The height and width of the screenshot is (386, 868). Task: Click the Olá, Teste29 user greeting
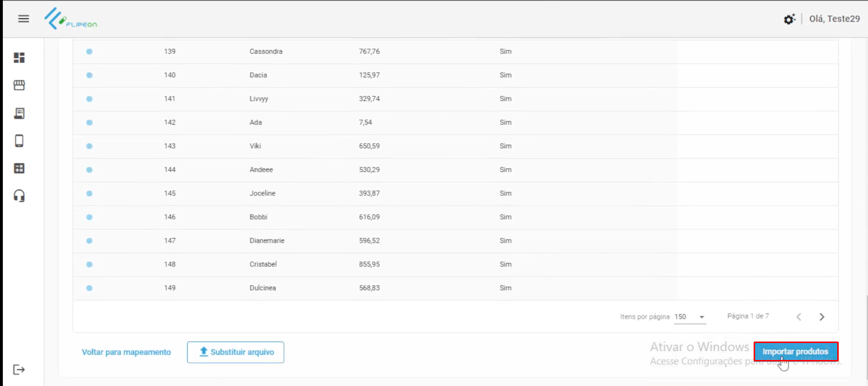tap(834, 19)
